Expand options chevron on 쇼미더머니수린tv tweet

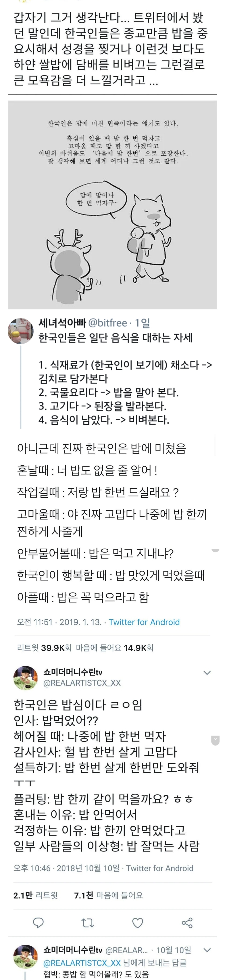[207, 673]
